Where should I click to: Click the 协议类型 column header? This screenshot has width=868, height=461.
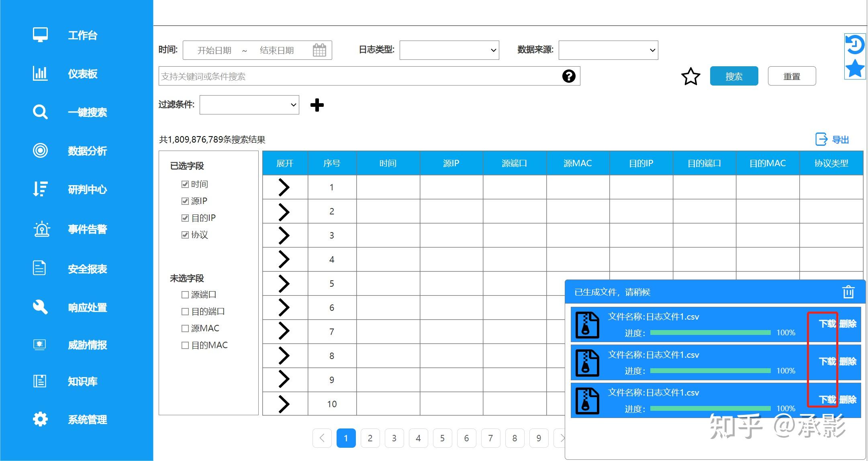pos(831,163)
